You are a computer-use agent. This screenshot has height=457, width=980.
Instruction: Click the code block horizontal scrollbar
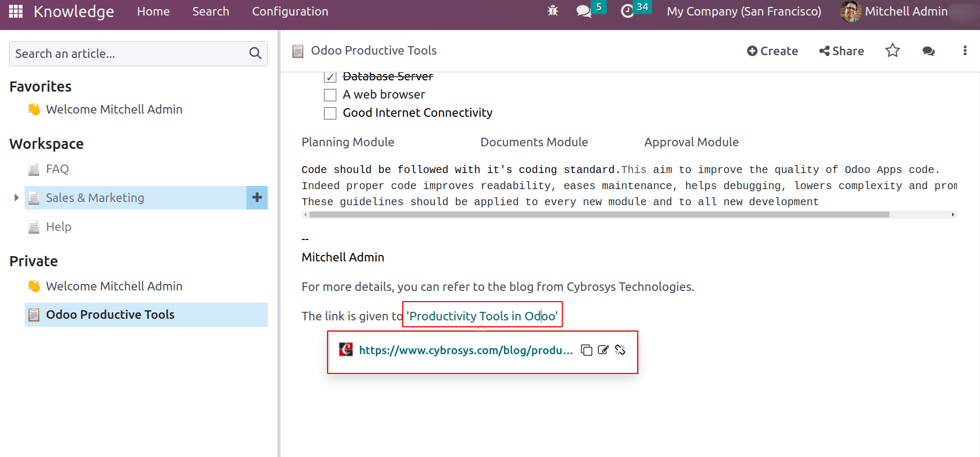[599, 214]
